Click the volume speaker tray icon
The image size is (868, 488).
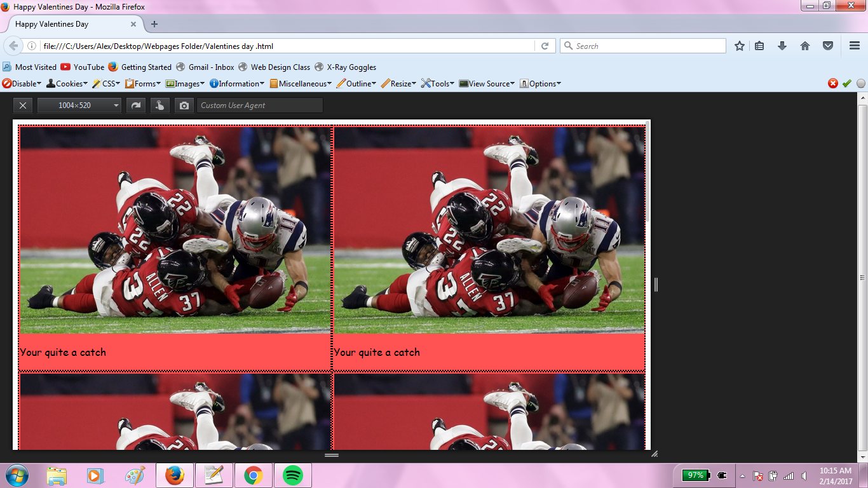tap(804, 476)
